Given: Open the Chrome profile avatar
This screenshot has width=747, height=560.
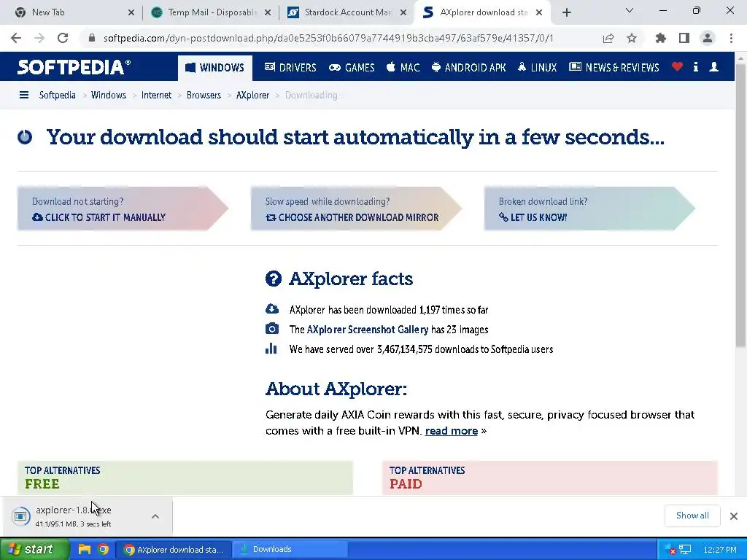Looking at the screenshot, I should tap(708, 38).
